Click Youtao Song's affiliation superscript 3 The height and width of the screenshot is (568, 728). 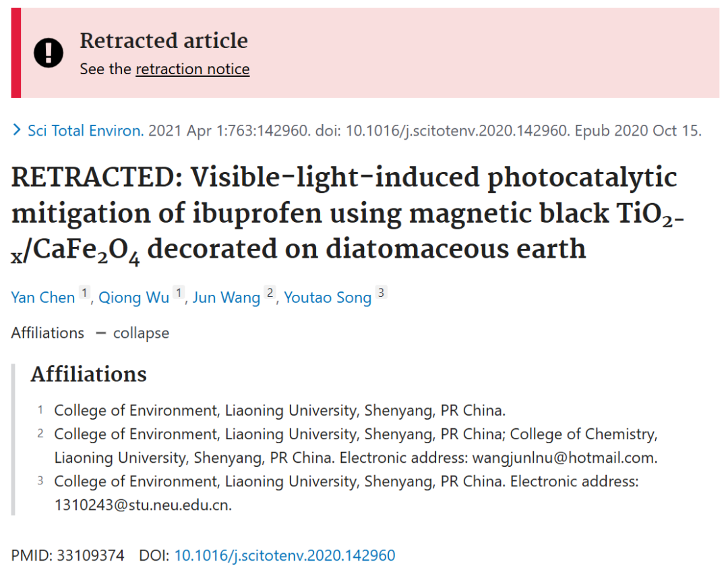click(x=381, y=292)
